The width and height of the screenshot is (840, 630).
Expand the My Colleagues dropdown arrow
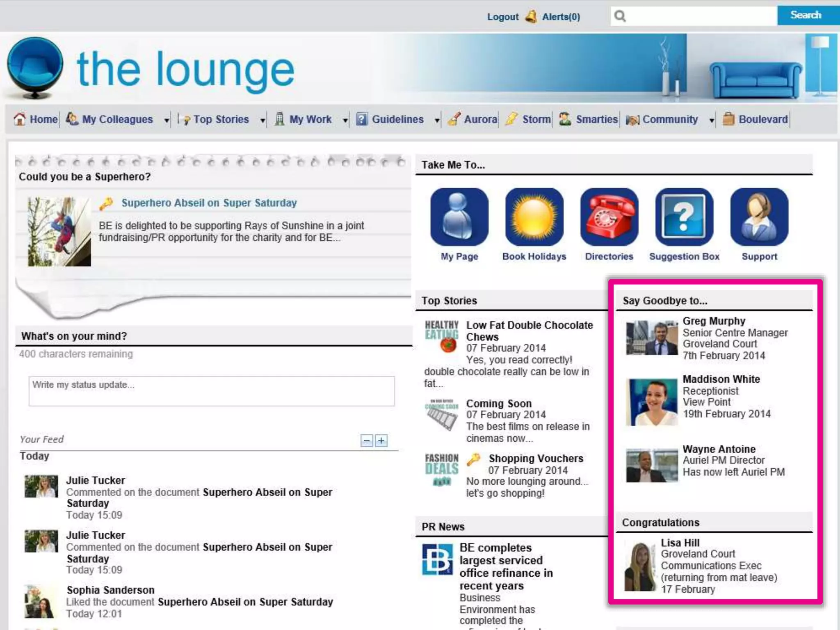click(x=167, y=120)
